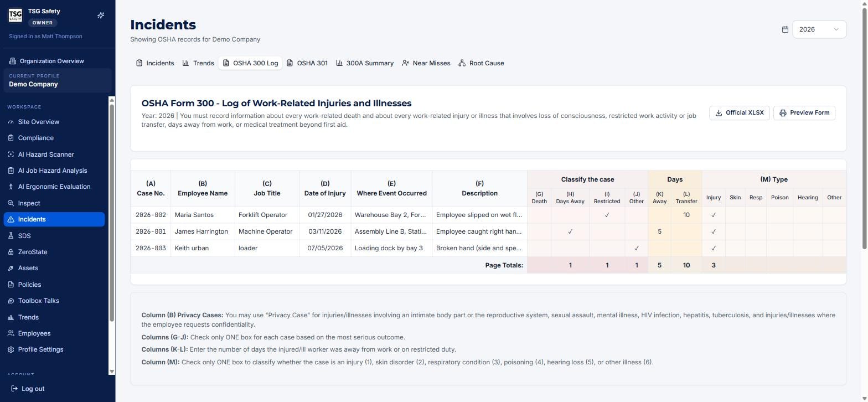Image resolution: width=868 pixels, height=402 pixels.
Task: Open Organization Overview building icon
Action: (13, 61)
